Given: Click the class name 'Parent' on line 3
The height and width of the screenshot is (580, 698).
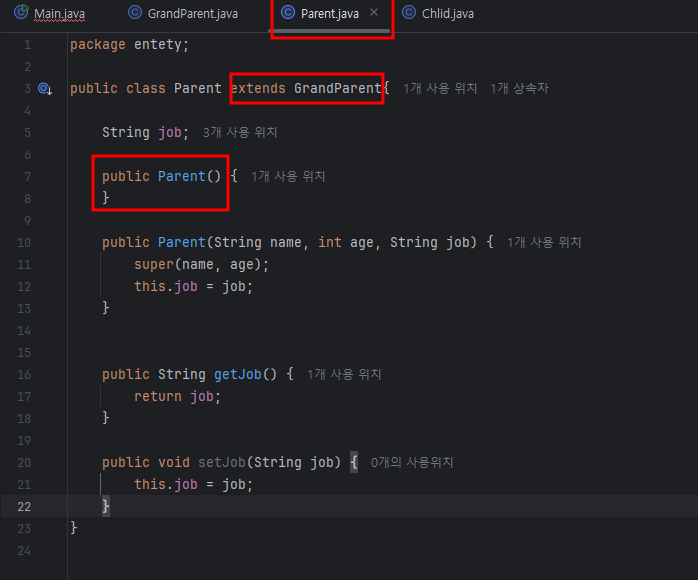Looking at the screenshot, I should pos(198,89).
